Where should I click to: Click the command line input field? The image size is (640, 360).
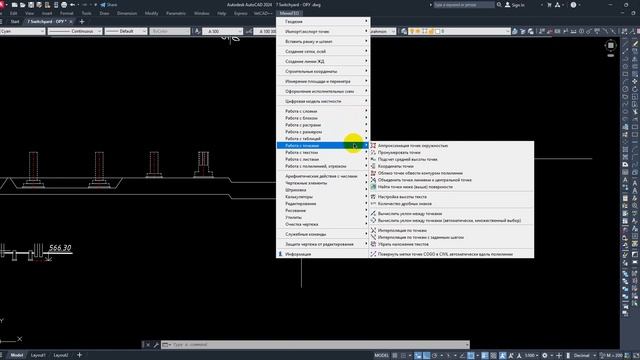[315, 345]
